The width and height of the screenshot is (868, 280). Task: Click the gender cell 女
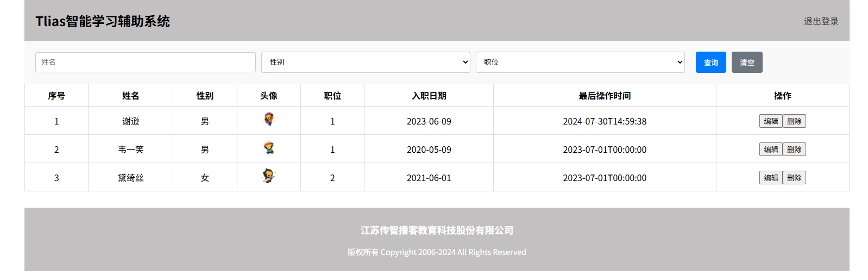[205, 178]
